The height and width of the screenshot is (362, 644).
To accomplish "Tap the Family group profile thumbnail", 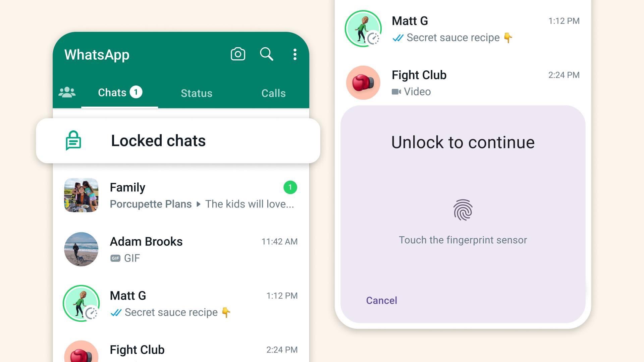I will 81,195.
